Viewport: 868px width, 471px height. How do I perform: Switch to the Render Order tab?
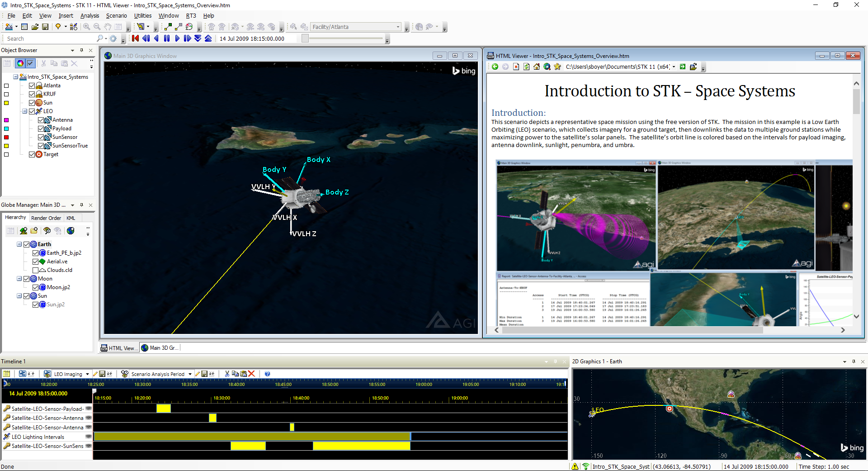pyautogui.click(x=46, y=218)
